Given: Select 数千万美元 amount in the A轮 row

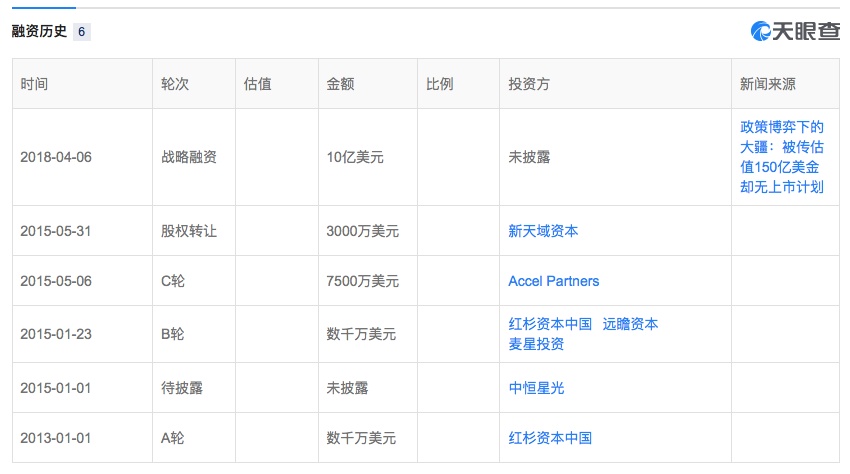Looking at the screenshot, I should (361, 438).
